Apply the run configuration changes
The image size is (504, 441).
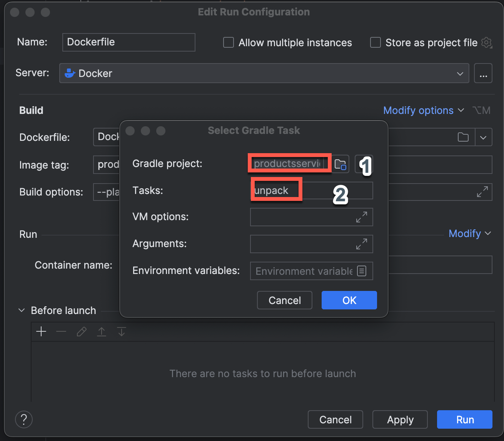[x=400, y=419]
